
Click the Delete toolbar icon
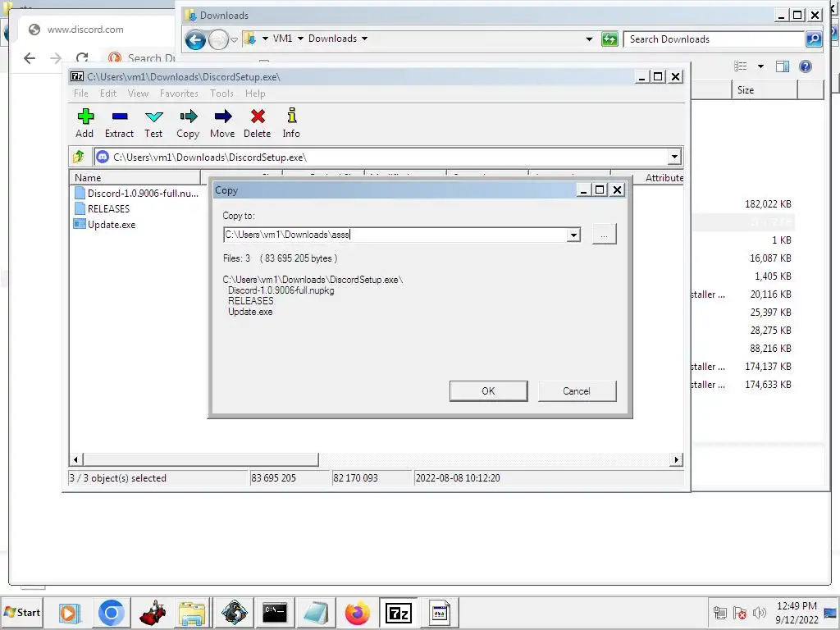[257, 123]
